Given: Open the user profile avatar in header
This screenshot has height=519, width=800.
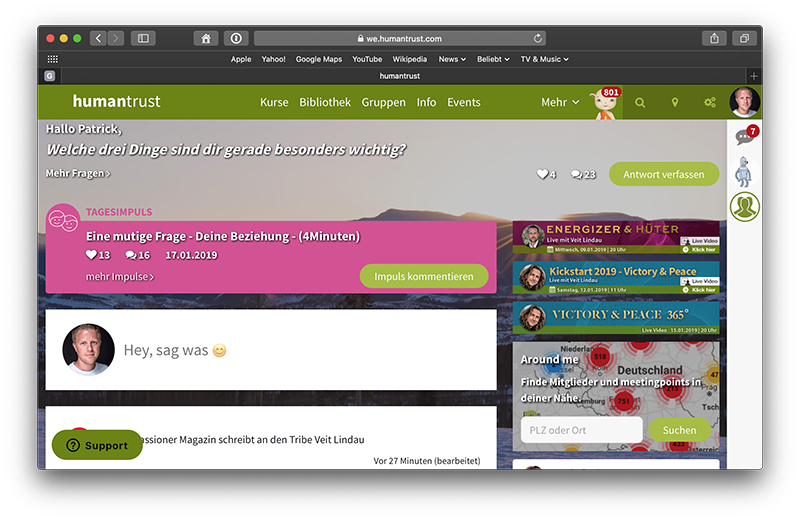Looking at the screenshot, I should coord(744,102).
